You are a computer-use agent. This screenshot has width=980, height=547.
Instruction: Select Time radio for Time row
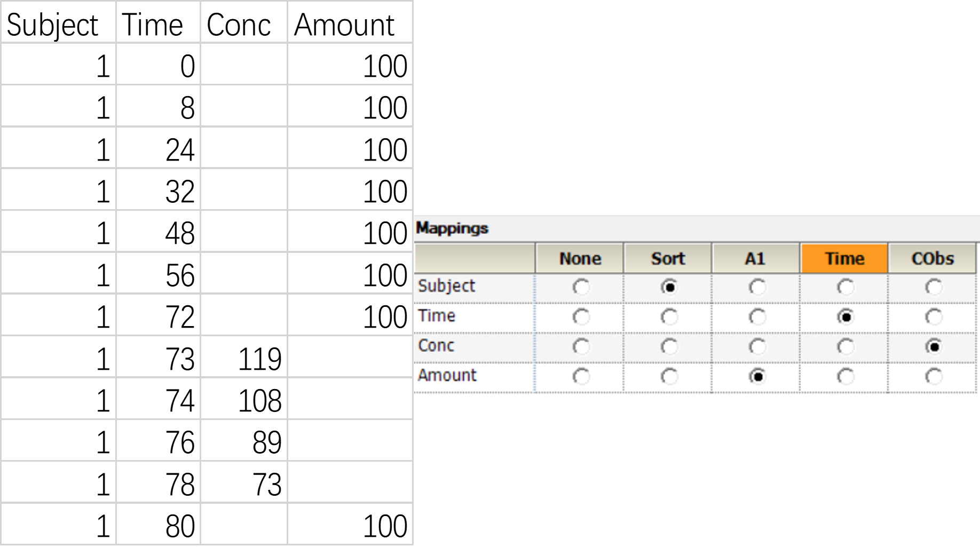tap(845, 317)
